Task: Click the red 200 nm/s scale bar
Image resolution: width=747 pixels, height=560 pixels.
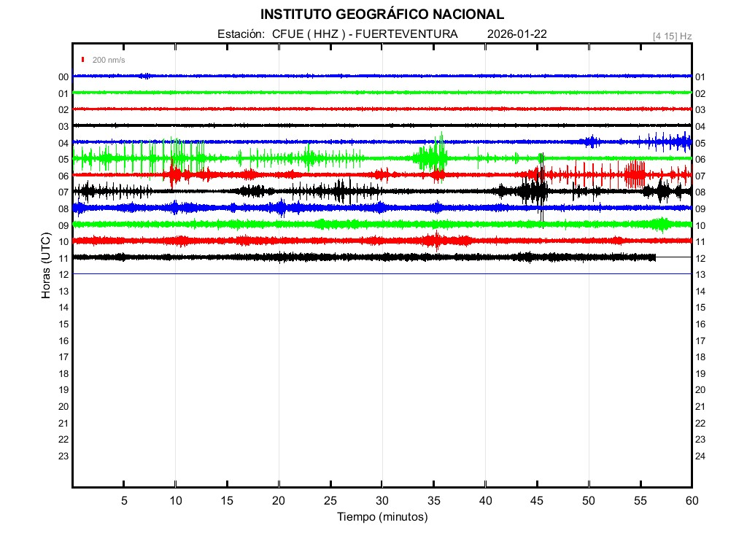Action: tap(84, 60)
